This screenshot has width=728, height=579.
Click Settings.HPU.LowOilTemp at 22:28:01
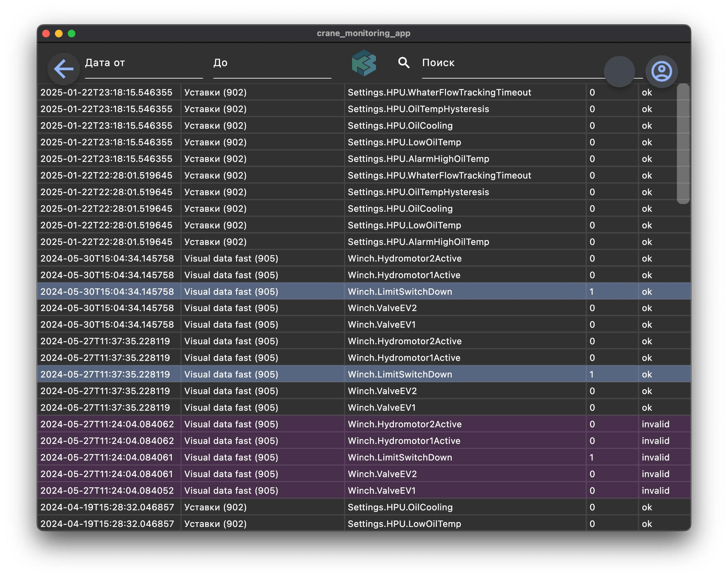pos(404,225)
